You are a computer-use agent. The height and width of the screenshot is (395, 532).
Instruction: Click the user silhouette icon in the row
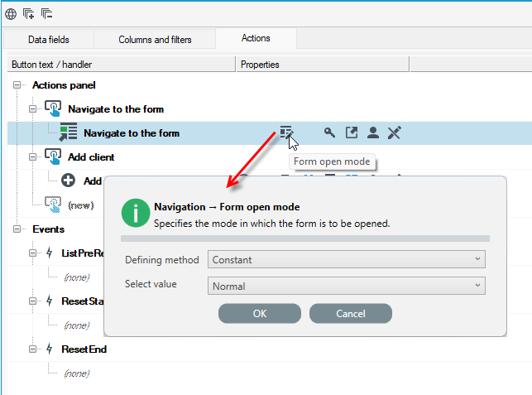pyautogui.click(x=373, y=132)
